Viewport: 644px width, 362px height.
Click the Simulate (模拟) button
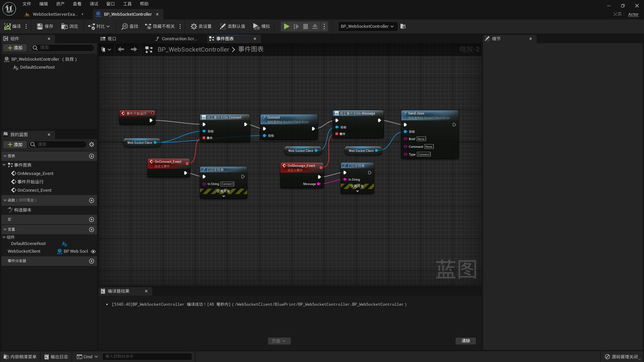point(261,26)
